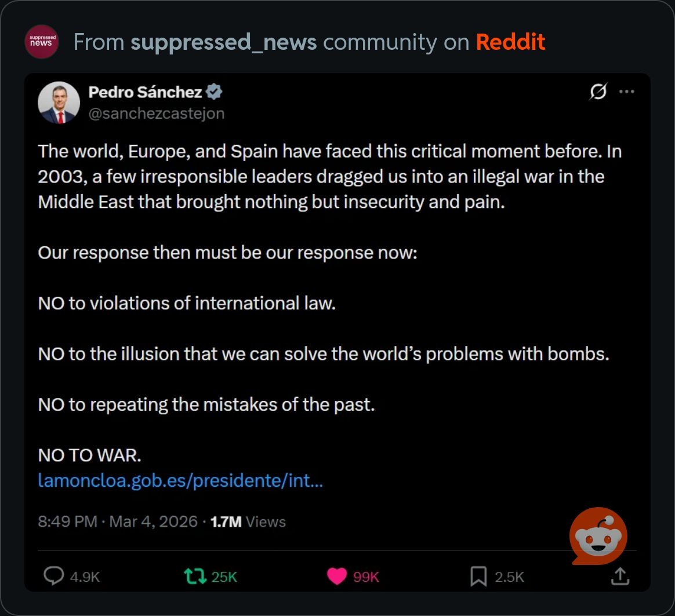The height and width of the screenshot is (616, 675).
Task: Visit the suppressed_news community link
Action: pos(224,42)
